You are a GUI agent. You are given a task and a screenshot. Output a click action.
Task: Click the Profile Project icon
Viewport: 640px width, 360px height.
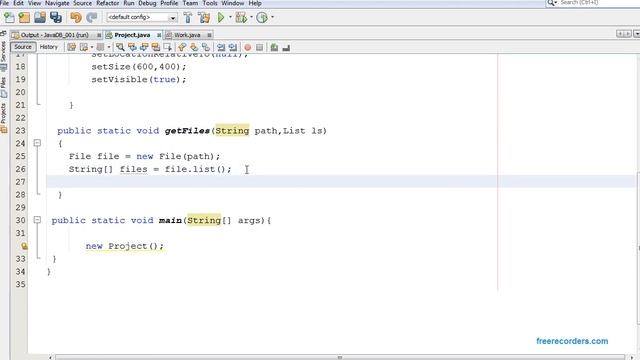coord(262,18)
